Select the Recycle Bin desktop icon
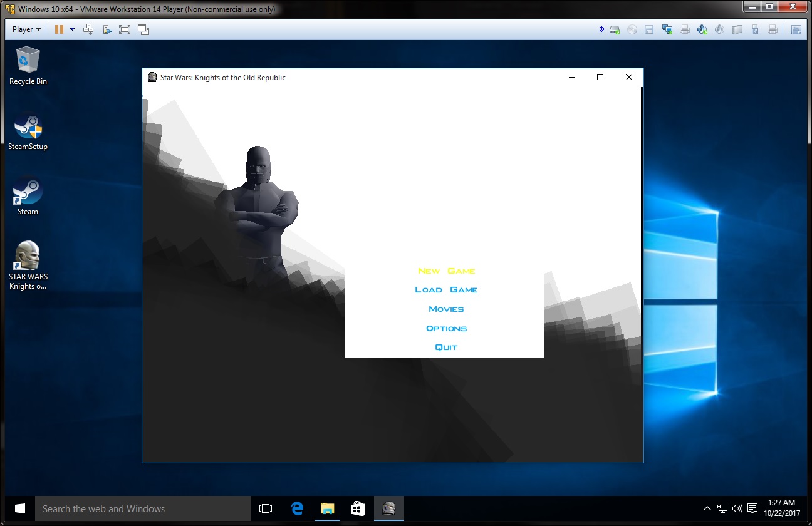Image resolution: width=812 pixels, height=526 pixels. coord(28,66)
